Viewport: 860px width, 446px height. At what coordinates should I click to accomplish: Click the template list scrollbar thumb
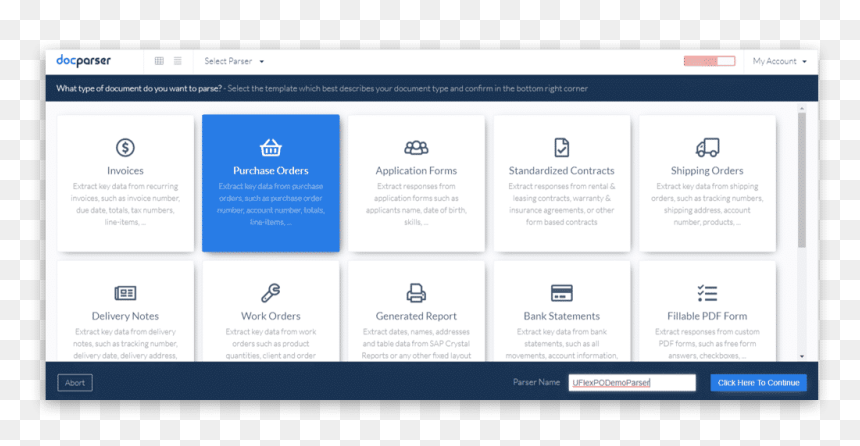(x=802, y=180)
